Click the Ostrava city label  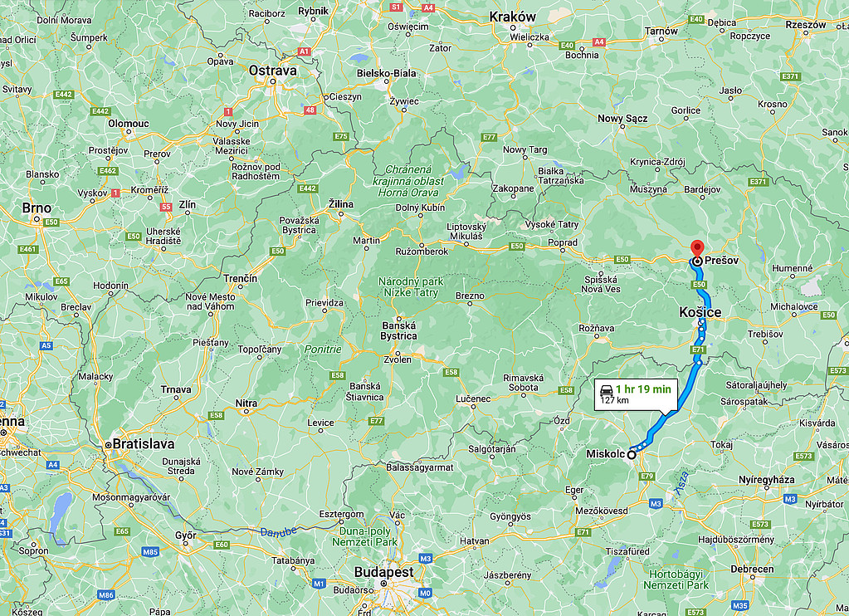pyautogui.click(x=272, y=71)
